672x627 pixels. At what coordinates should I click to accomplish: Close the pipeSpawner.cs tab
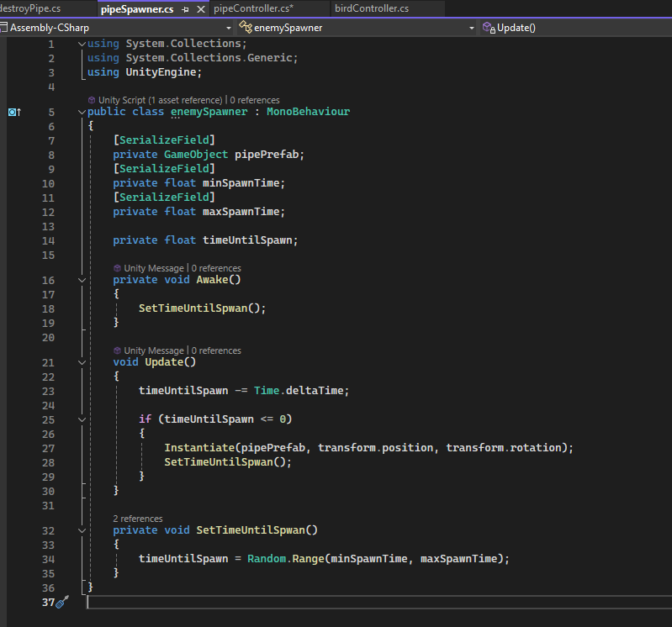tap(200, 9)
